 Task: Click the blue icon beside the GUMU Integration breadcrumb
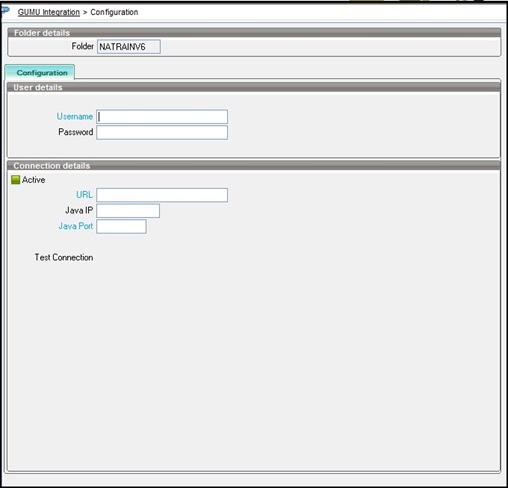point(5,10)
